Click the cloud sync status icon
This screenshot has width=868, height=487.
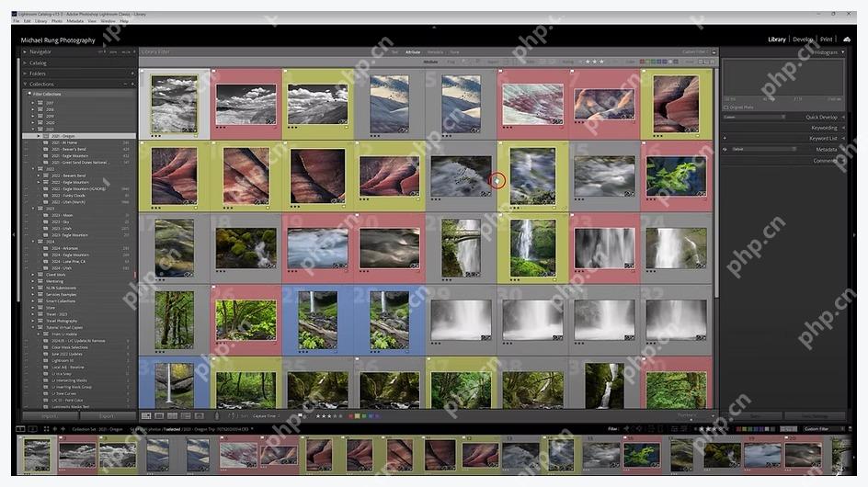pyautogui.click(x=847, y=40)
